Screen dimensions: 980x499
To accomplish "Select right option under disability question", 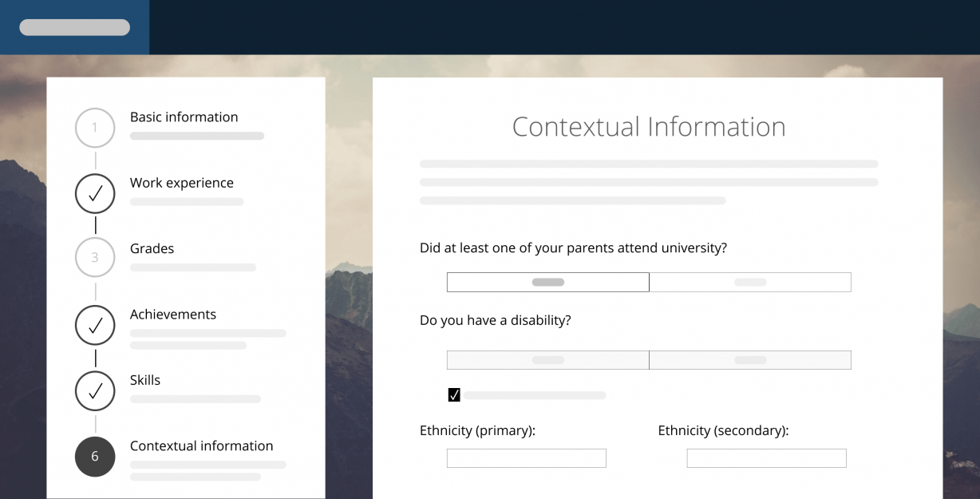I will [750, 360].
